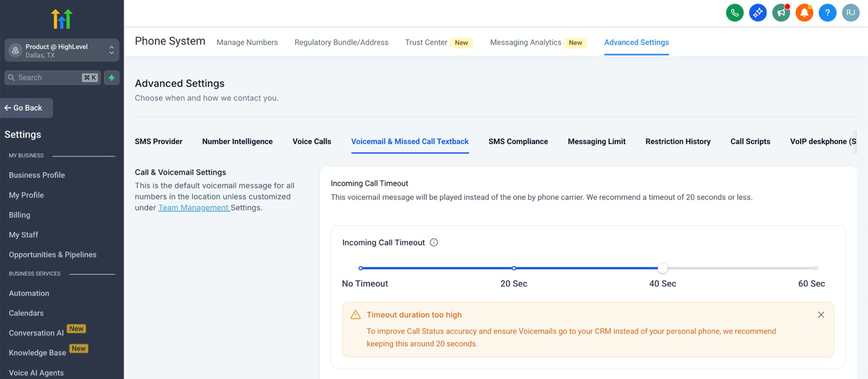Dismiss the Timeout duration too high warning
868x379 pixels.
tap(821, 315)
